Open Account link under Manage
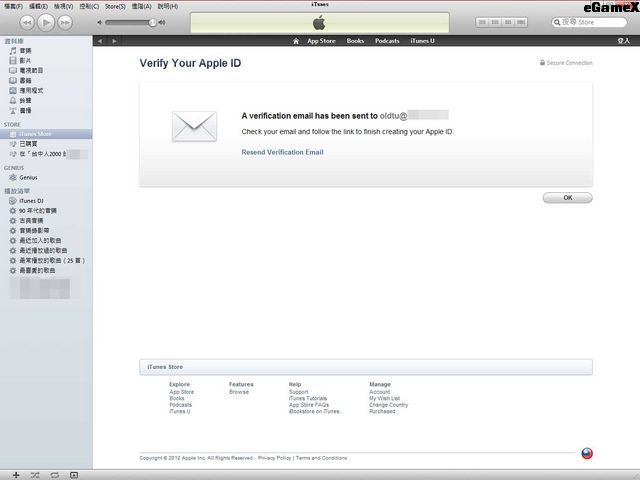Screen dimensions: 640x480 pos(380,392)
